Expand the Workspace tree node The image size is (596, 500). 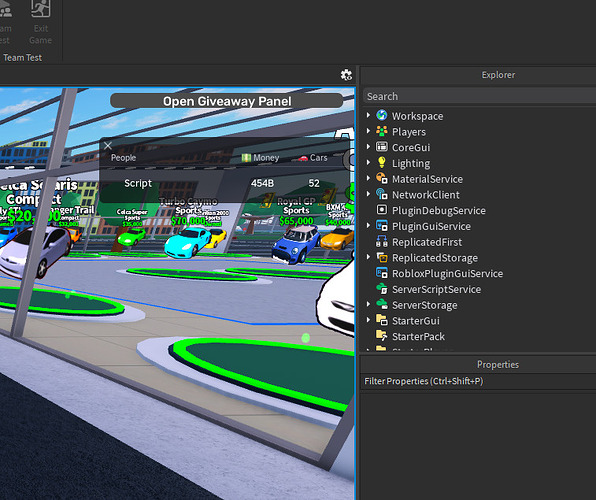click(x=368, y=115)
